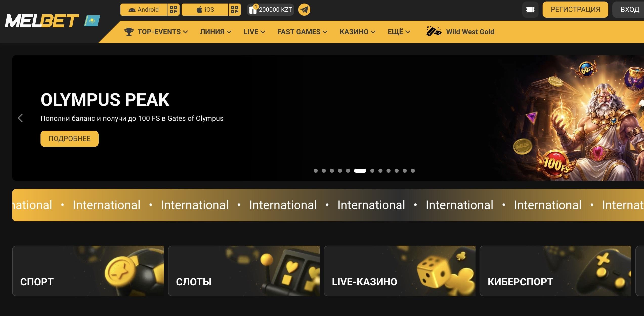Download the iOS app
The image size is (644, 316).
[205, 10]
